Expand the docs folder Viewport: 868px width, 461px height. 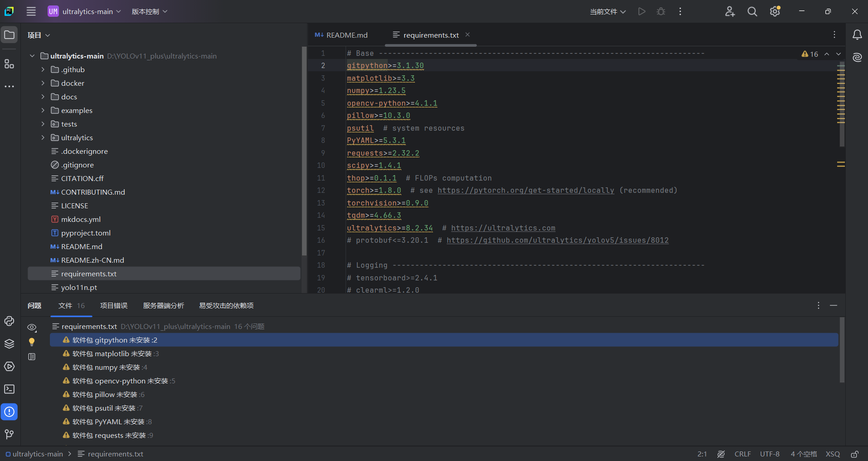[43, 97]
